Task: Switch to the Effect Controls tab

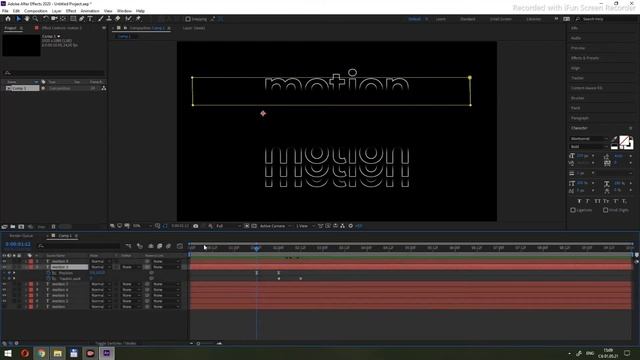Action: click(x=62, y=28)
